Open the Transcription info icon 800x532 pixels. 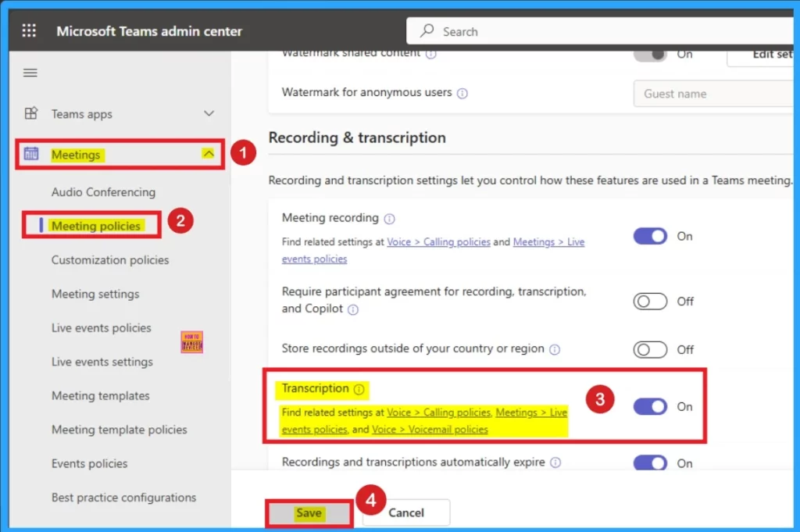coord(359,390)
